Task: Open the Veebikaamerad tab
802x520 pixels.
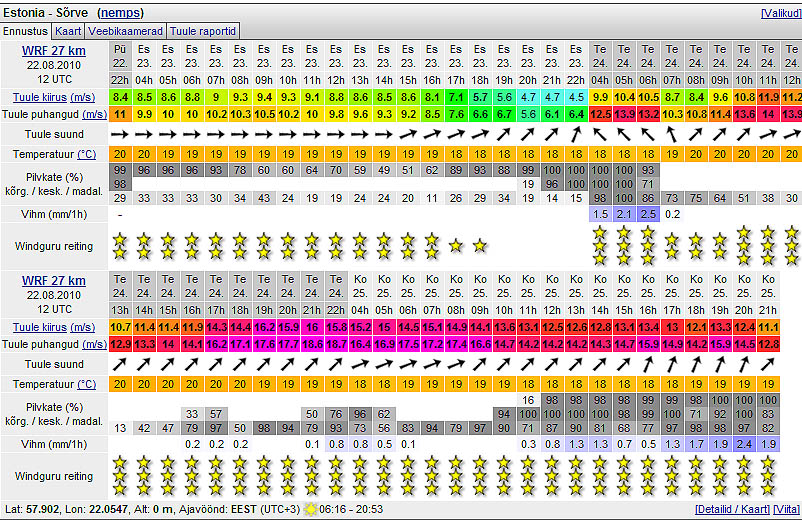Action: [x=125, y=31]
